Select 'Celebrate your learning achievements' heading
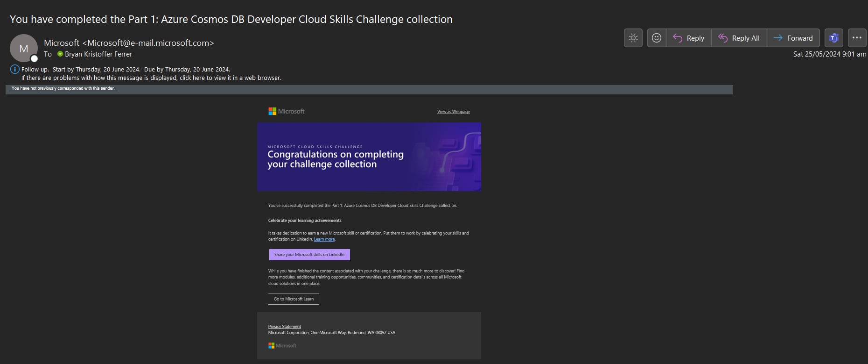This screenshot has width=868, height=364. click(305, 221)
